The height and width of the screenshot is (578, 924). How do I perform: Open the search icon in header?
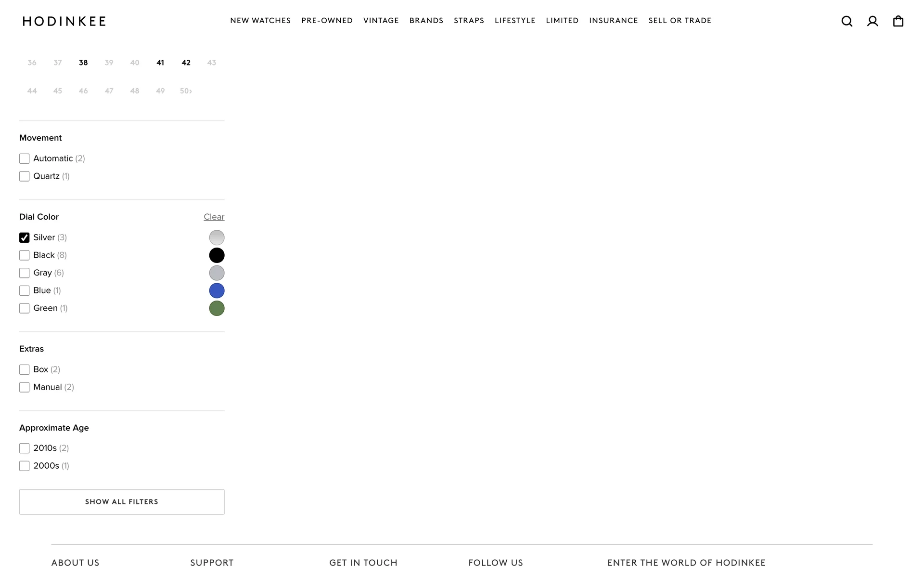pos(847,21)
